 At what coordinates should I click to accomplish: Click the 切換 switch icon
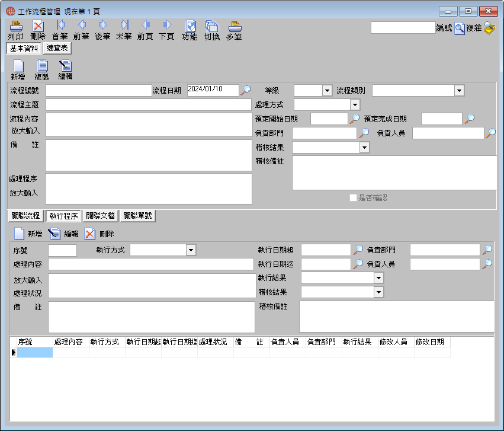(212, 25)
